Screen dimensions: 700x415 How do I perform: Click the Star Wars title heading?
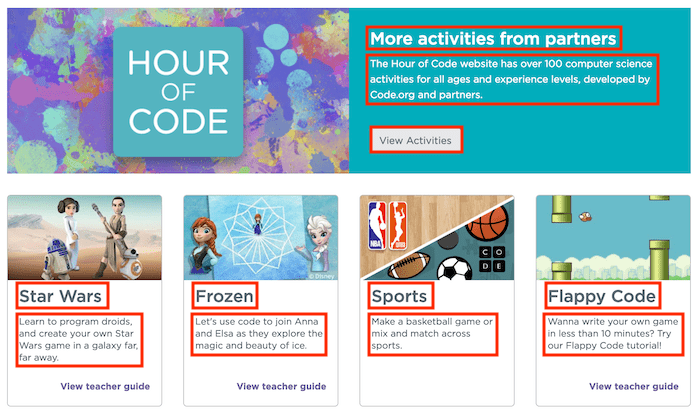60,296
